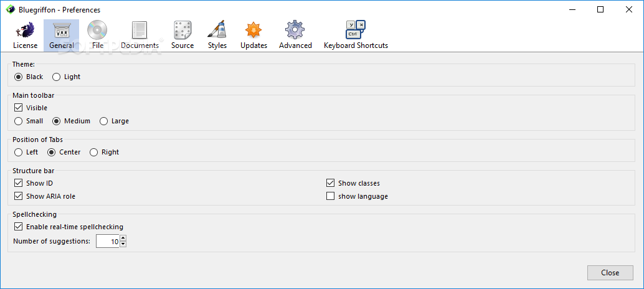Toggle the Show ID checkbox
This screenshot has width=644, height=289.
coord(18,183)
